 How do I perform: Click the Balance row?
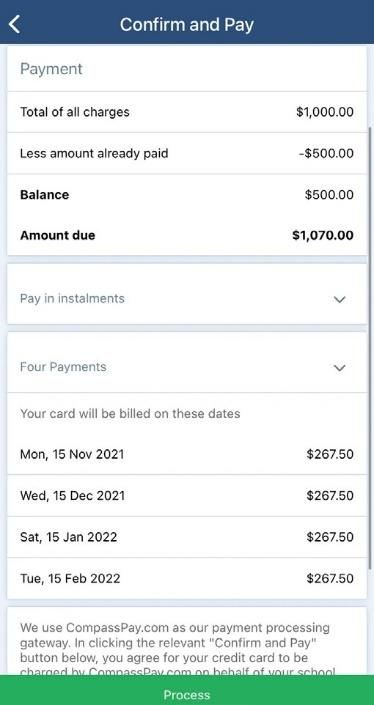tap(187, 195)
